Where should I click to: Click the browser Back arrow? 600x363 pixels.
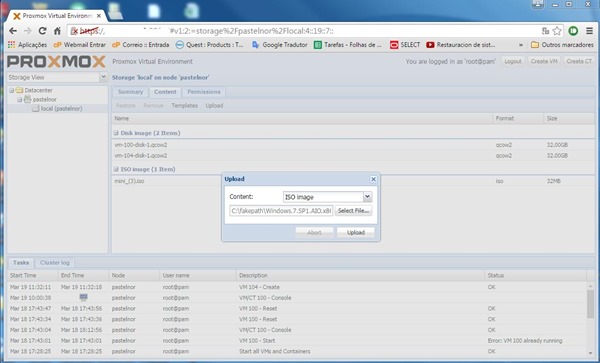[x=13, y=31]
